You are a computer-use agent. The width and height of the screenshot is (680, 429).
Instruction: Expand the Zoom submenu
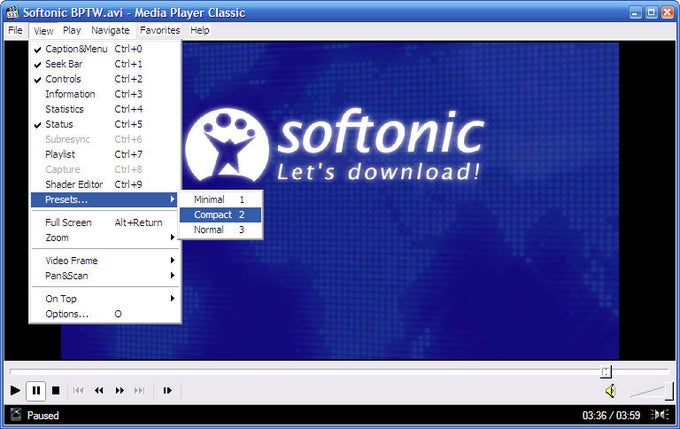105,238
